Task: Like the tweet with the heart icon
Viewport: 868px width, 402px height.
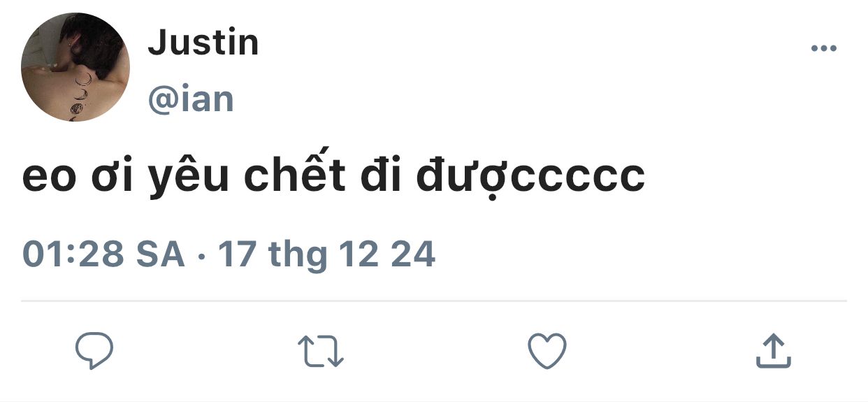Action: coord(547,350)
